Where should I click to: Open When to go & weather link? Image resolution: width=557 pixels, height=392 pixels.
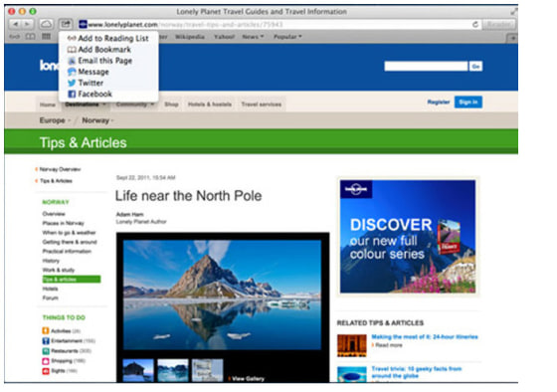point(69,233)
